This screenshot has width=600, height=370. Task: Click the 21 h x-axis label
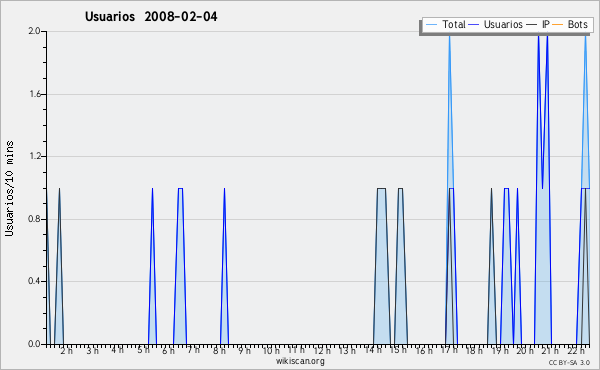coord(550,350)
